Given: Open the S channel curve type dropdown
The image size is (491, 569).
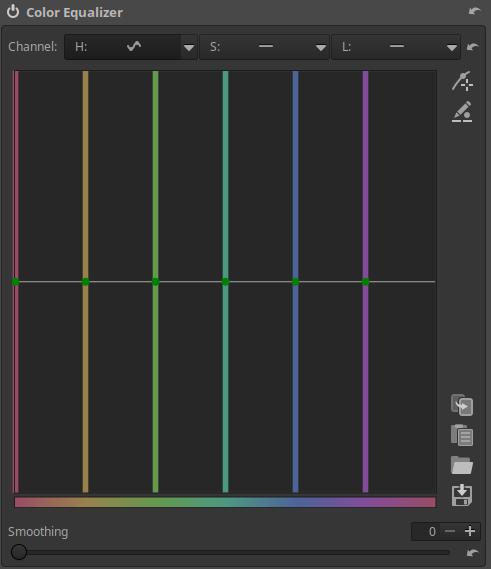Looking at the screenshot, I should [320, 47].
